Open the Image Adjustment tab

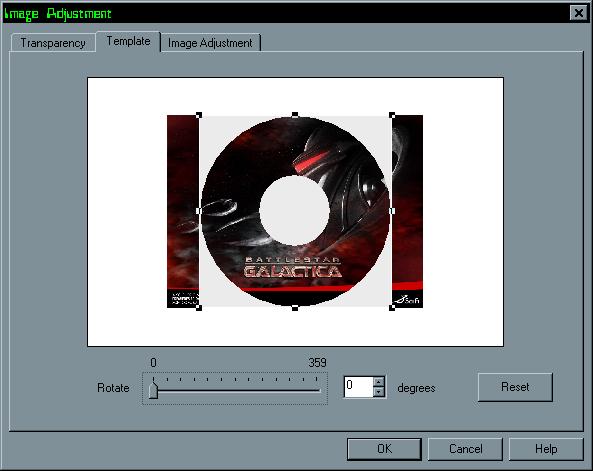pyautogui.click(x=210, y=43)
